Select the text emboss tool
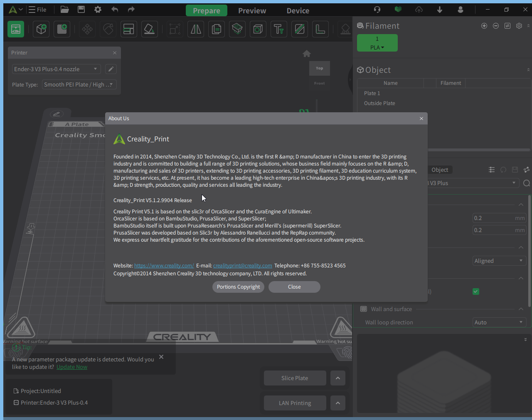The width and height of the screenshot is (532, 420). (279, 29)
